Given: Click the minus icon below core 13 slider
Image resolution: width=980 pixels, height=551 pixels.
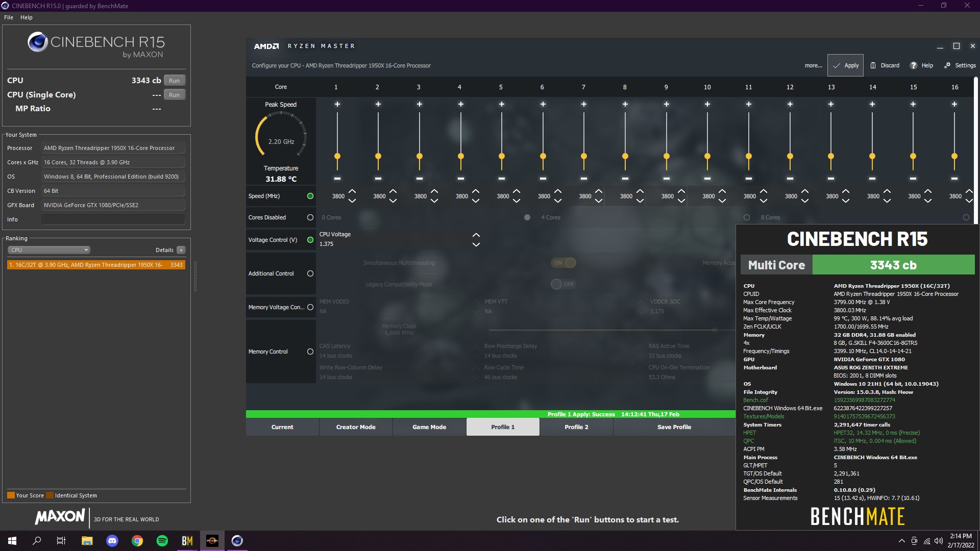Looking at the screenshot, I should pyautogui.click(x=831, y=179).
